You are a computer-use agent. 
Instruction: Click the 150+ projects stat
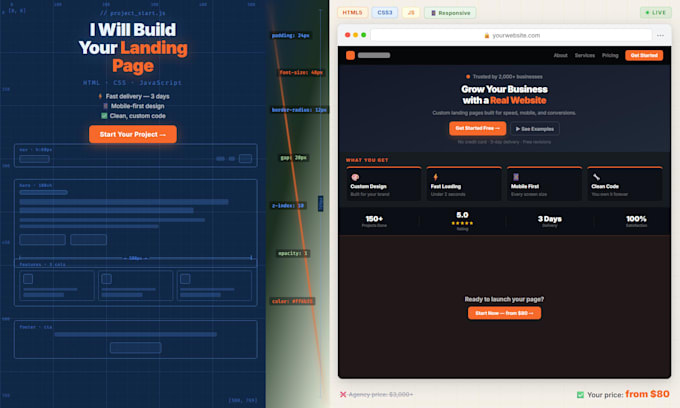(x=374, y=221)
